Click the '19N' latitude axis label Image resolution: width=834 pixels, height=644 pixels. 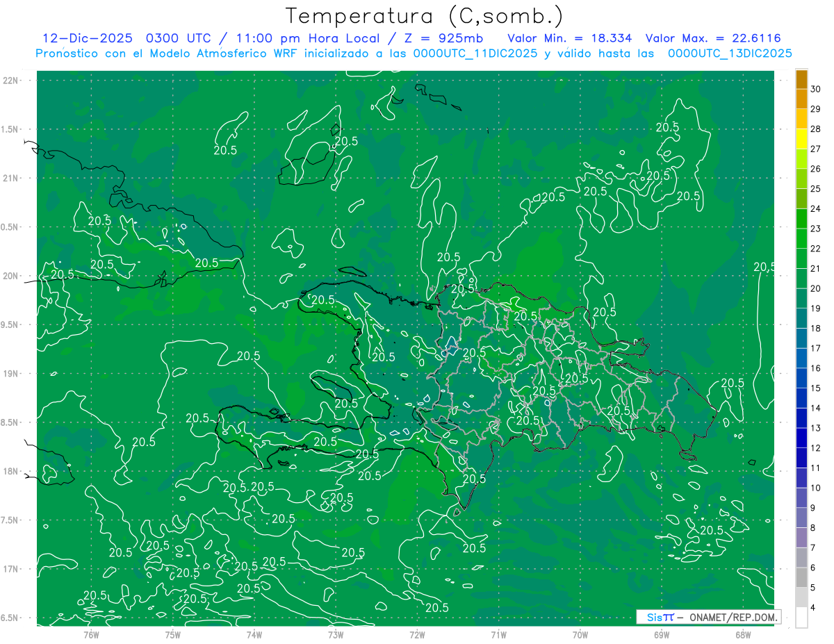point(10,374)
